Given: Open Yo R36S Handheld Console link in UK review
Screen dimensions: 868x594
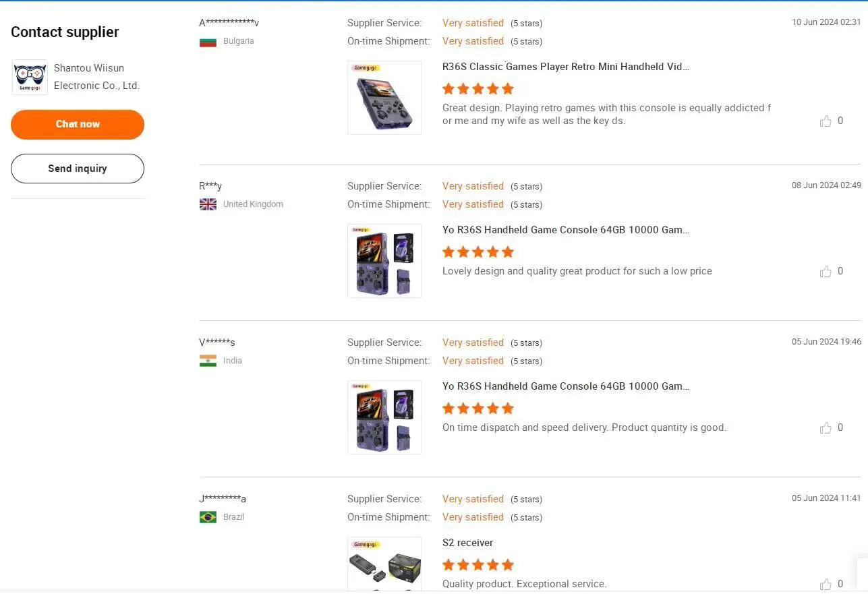Looking at the screenshot, I should pyautogui.click(x=566, y=230).
